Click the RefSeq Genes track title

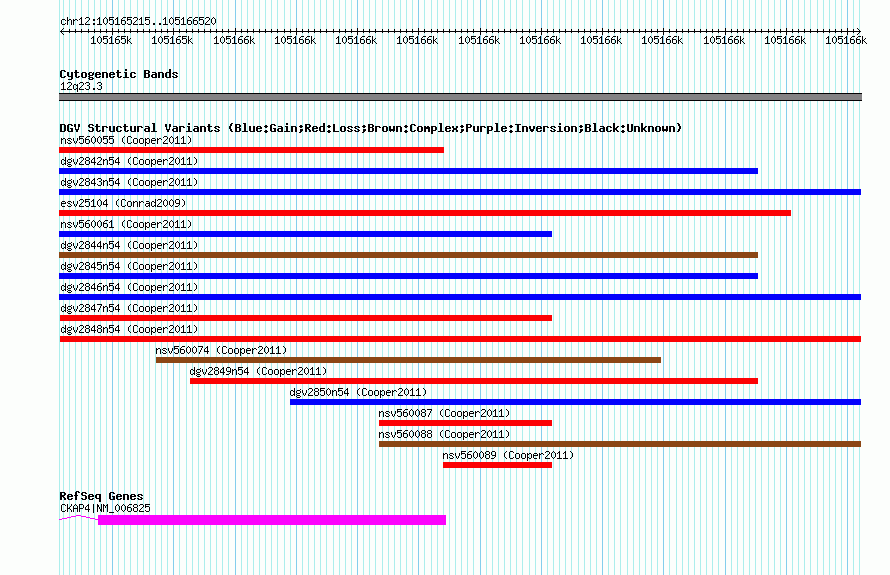click(101, 496)
